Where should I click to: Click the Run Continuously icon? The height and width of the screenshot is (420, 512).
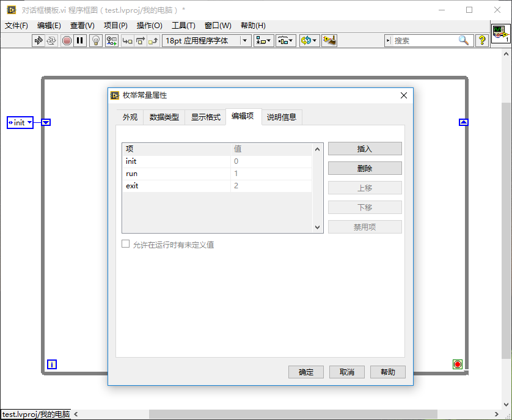pos(51,40)
